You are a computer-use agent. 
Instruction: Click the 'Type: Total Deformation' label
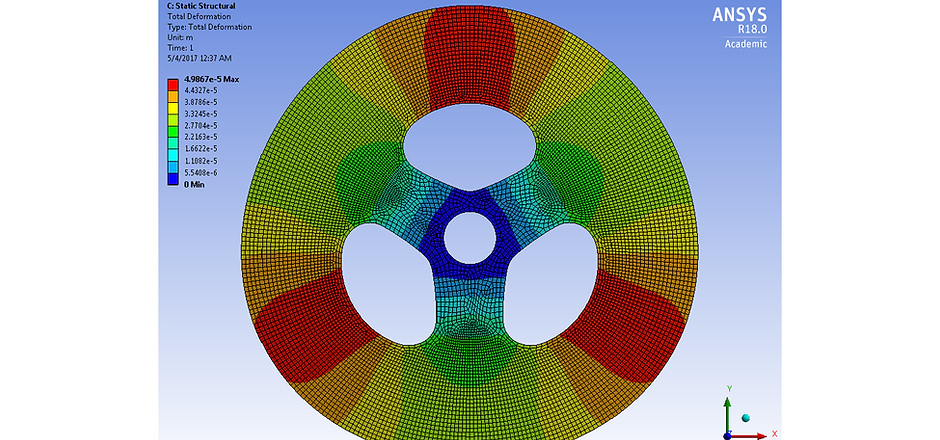click(209, 27)
